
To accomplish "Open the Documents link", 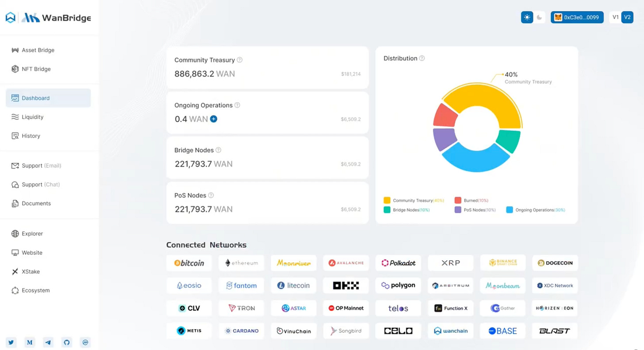I will [48, 204].
